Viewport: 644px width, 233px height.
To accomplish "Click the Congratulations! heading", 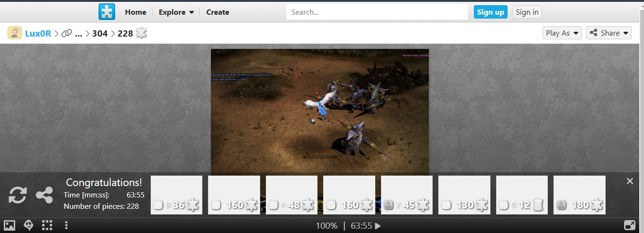I will (x=104, y=182).
